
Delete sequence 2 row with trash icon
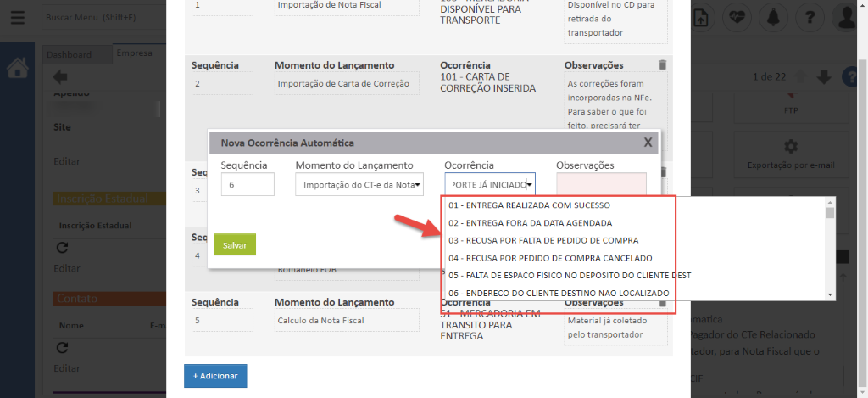point(663,64)
